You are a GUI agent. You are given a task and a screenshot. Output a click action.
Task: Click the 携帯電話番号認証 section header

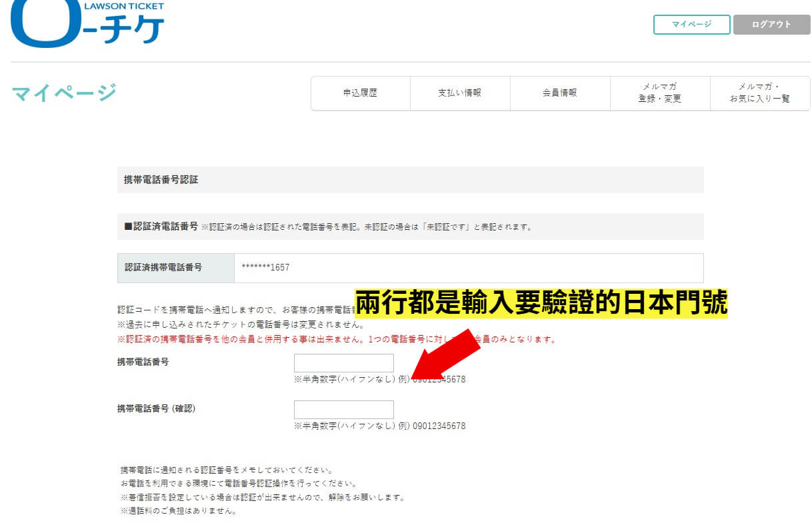(161, 180)
